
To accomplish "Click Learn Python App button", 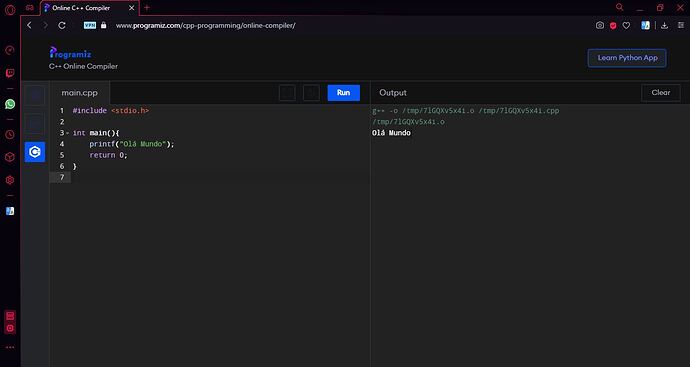I will [x=627, y=58].
